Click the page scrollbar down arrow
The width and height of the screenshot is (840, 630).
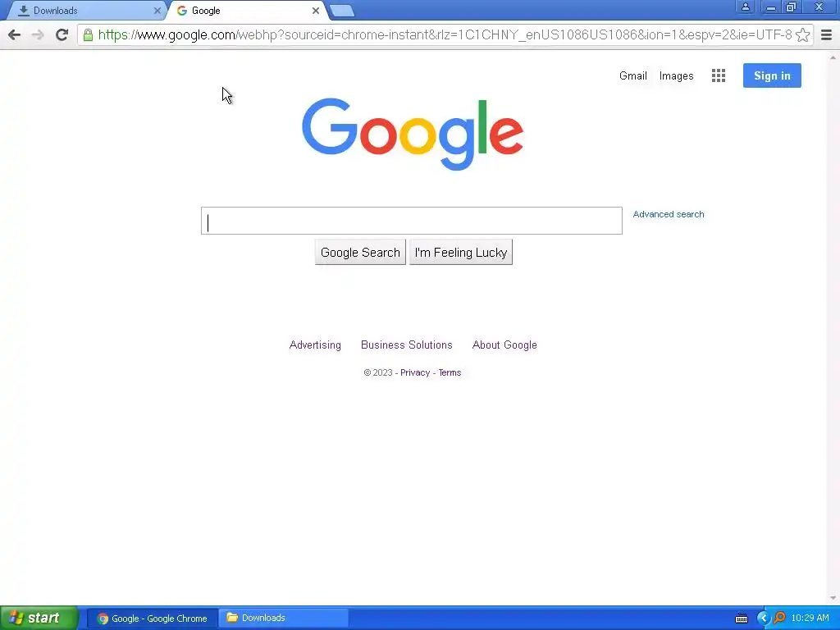(x=833, y=598)
